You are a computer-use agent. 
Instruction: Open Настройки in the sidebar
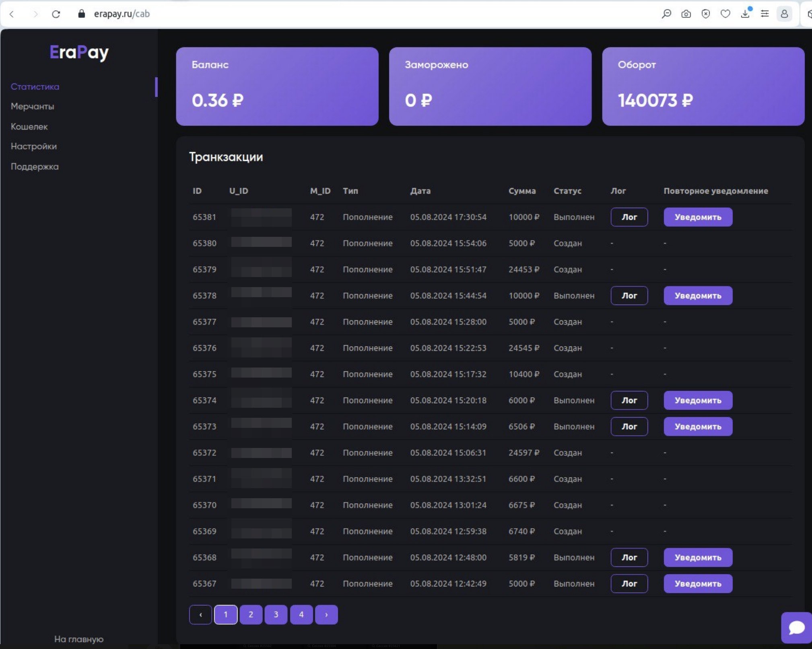[x=33, y=146]
